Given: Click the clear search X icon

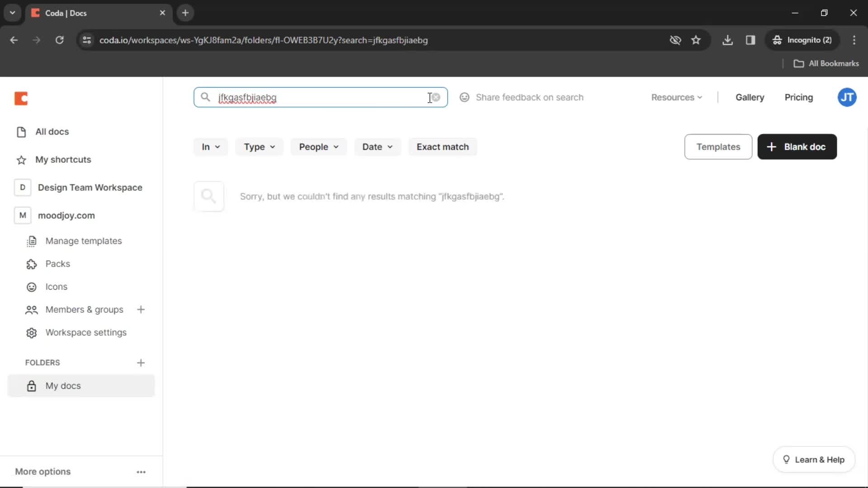Looking at the screenshot, I should 436,97.
